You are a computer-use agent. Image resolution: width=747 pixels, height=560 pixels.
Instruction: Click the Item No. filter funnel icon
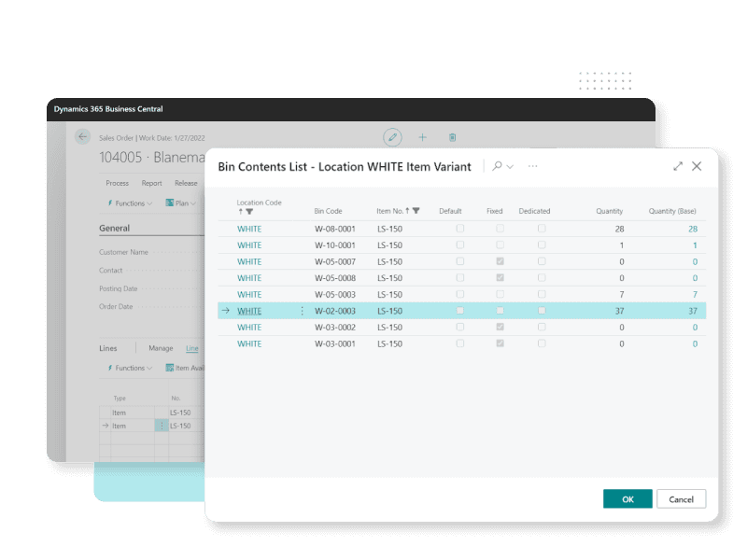(x=416, y=211)
